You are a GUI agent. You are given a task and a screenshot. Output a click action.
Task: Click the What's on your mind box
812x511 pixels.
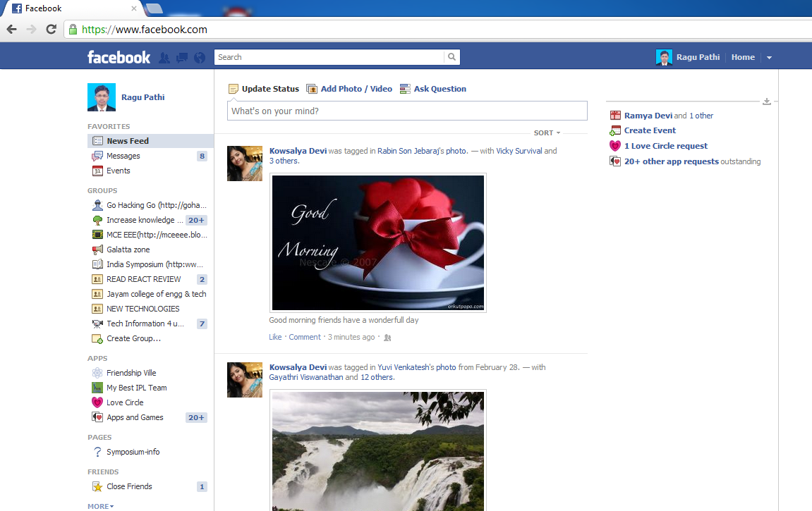pos(407,111)
